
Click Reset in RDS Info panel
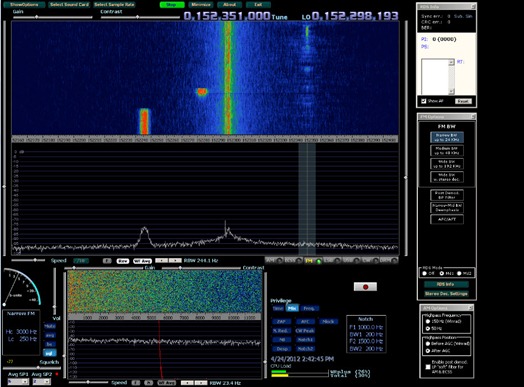pyautogui.click(x=463, y=101)
